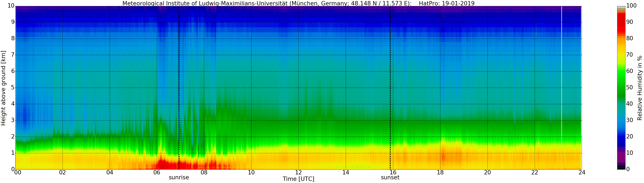Click the '22' tick on the time axis
This screenshot has height=183, width=644.
pyautogui.click(x=534, y=172)
